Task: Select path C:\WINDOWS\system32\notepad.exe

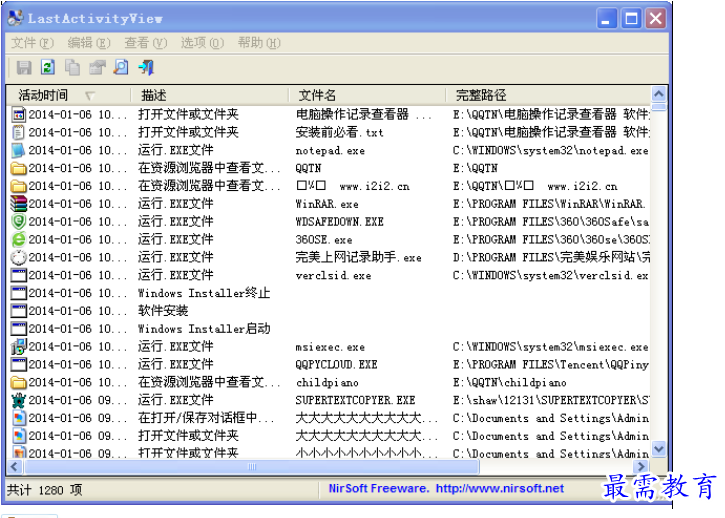Action: point(550,151)
